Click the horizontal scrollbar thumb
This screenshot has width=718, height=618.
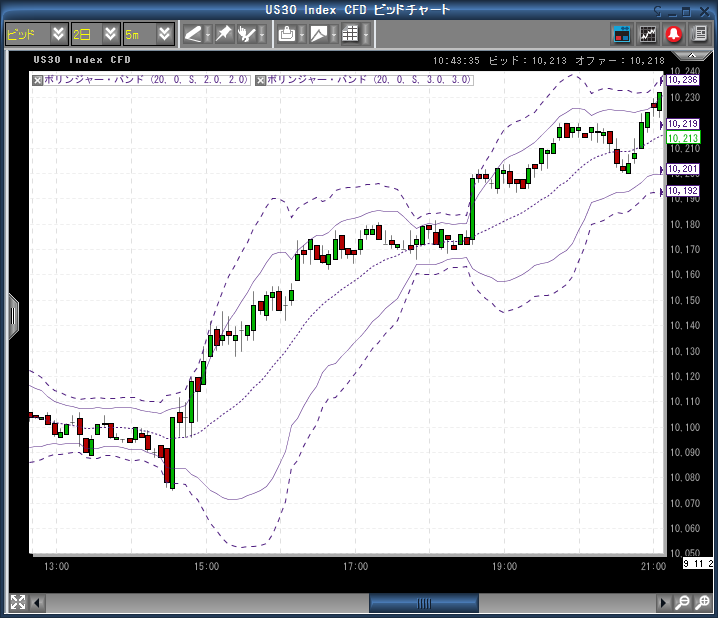click(424, 603)
